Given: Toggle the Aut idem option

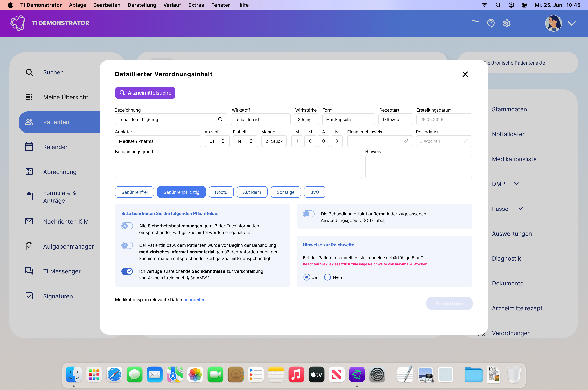Looking at the screenshot, I should click(x=252, y=192).
